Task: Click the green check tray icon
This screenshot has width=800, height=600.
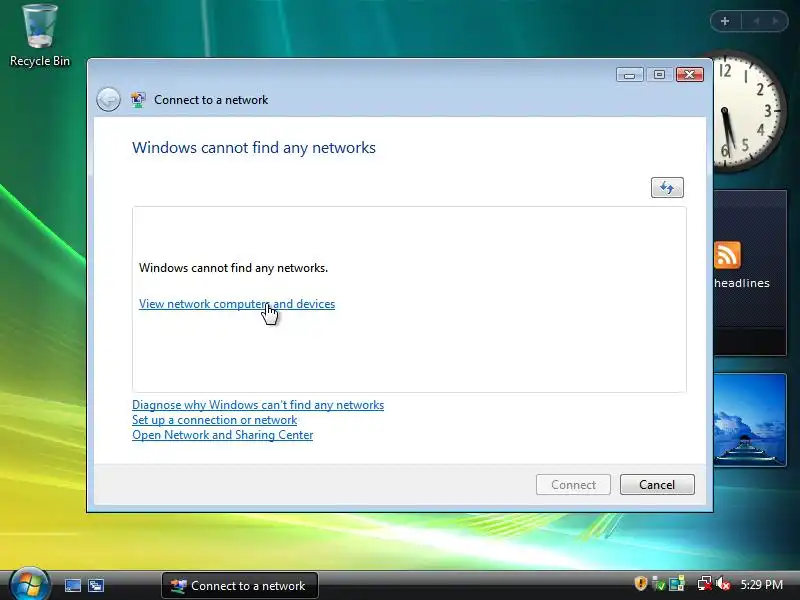Action: pyautogui.click(x=659, y=583)
